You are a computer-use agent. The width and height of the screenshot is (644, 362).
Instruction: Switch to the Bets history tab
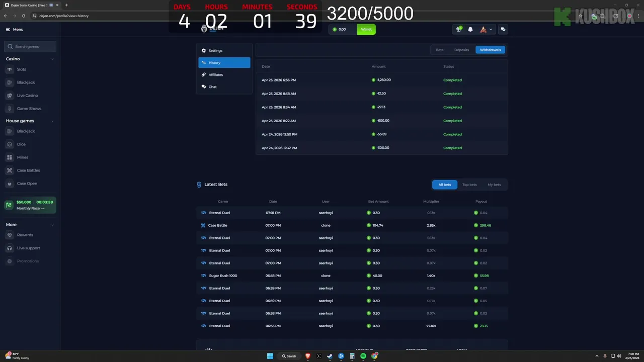point(440,50)
